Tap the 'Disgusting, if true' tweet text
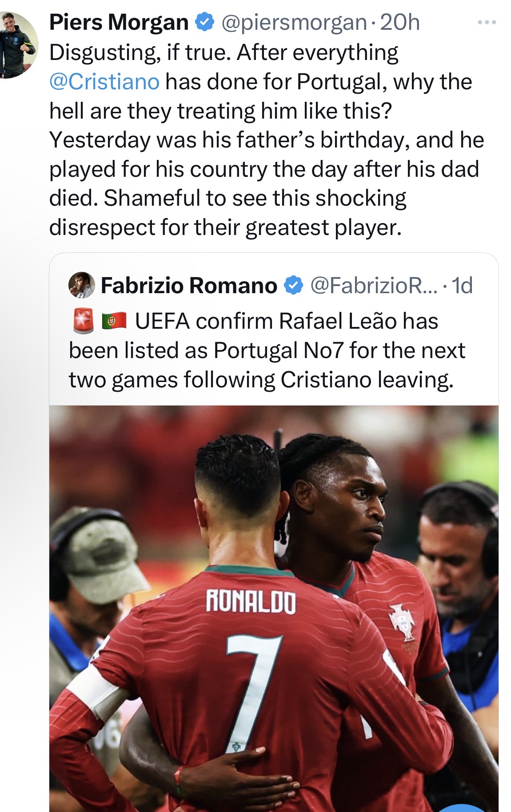The width and height of the screenshot is (511, 812). click(267, 140)
